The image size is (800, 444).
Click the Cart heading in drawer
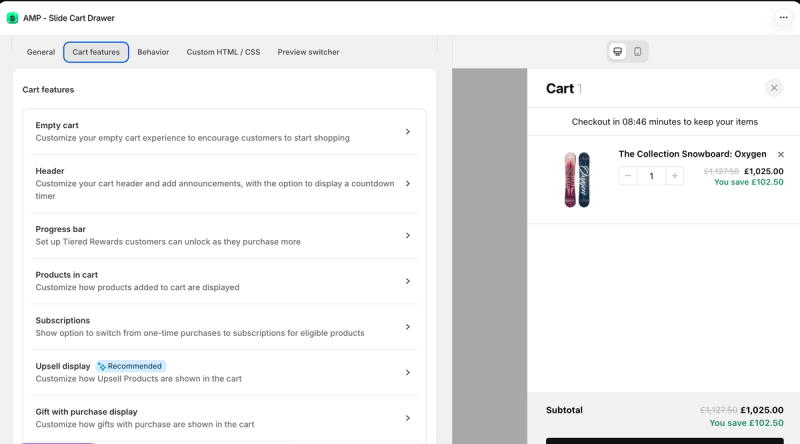click(x=560, y=89)
